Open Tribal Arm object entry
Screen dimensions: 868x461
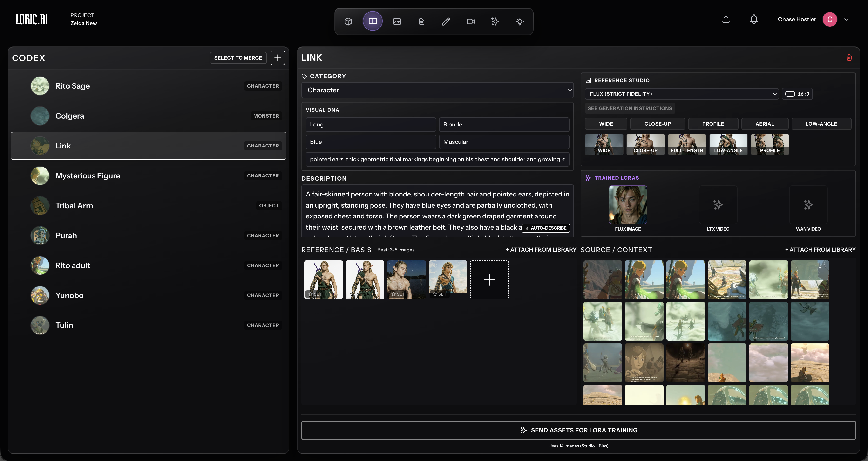tap(148, 206)
